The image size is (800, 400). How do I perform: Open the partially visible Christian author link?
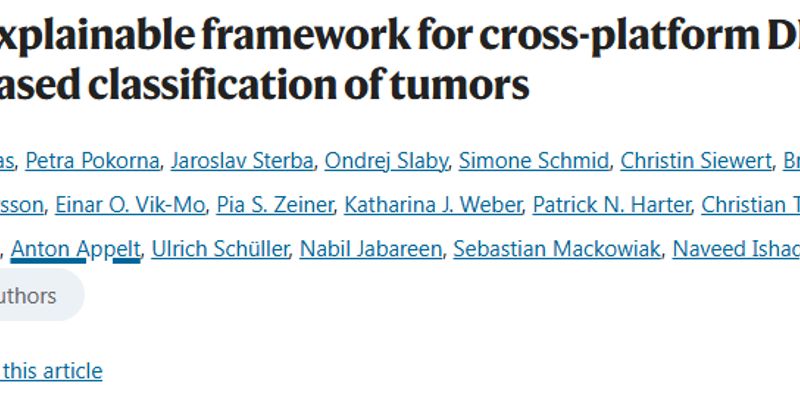click(x=751, y=205)
